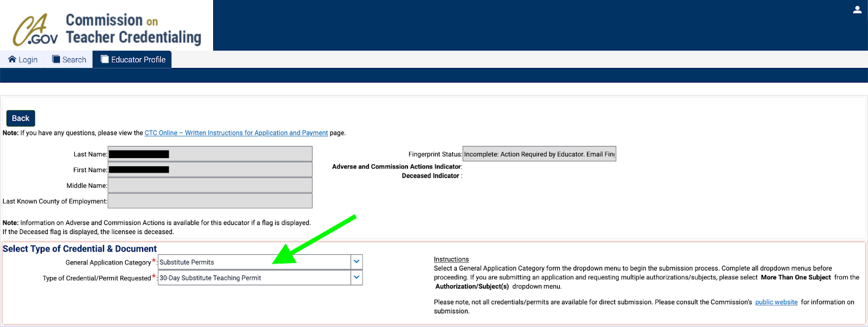Click 30-Day Substitute Teaching Permit combo box

[260, 278]
